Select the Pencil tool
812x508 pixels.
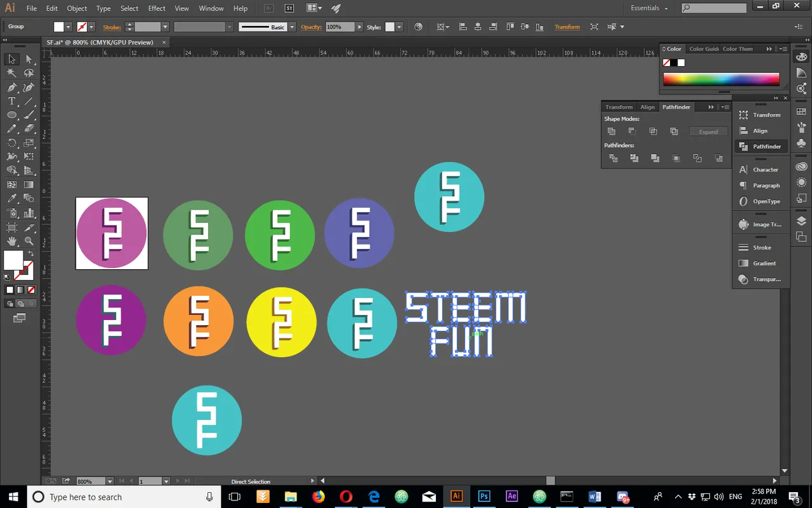[11, 129]
